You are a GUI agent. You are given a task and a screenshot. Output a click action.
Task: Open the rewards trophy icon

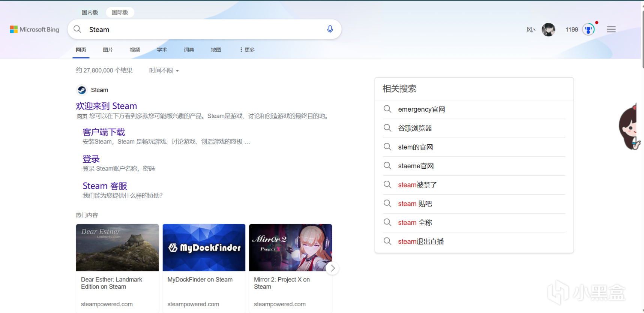588,29
